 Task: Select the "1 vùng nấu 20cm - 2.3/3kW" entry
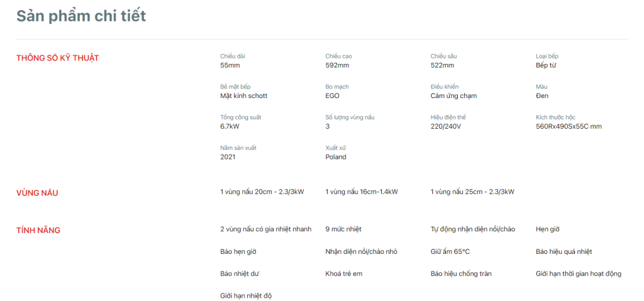pyautogui.click(x=262, y=192)
